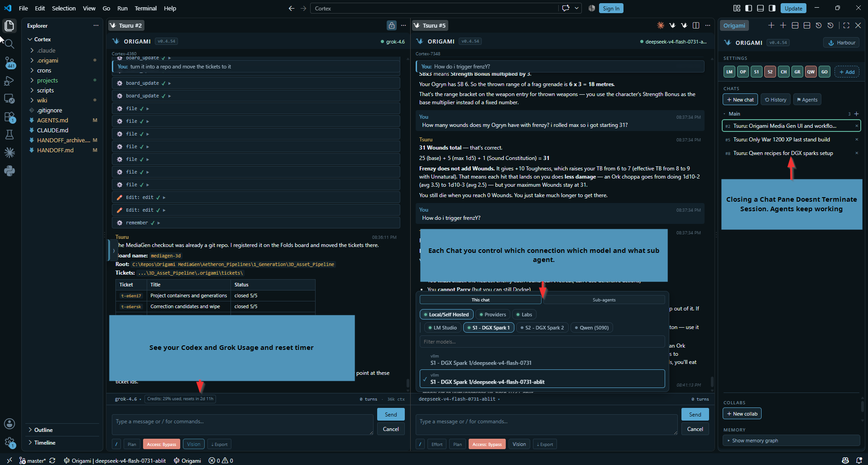Click the Update button

pyautogui.click(x=793, y=8)
